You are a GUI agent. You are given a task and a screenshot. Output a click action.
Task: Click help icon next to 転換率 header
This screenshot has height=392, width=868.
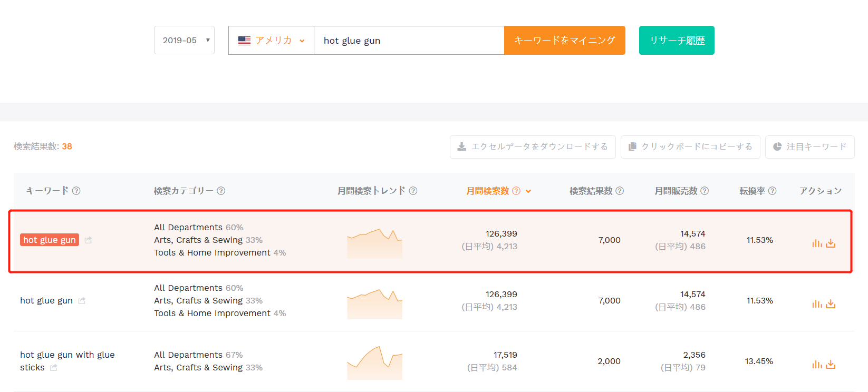pos(773,191)
